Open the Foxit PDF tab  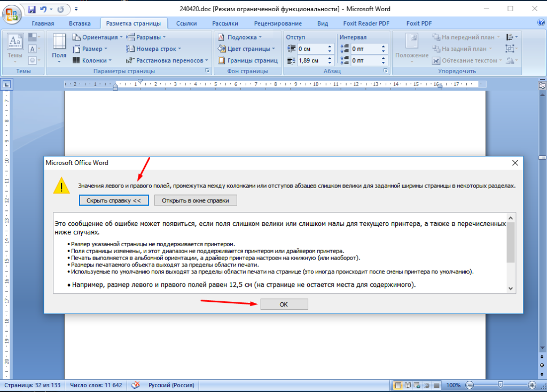click(419, 23)
